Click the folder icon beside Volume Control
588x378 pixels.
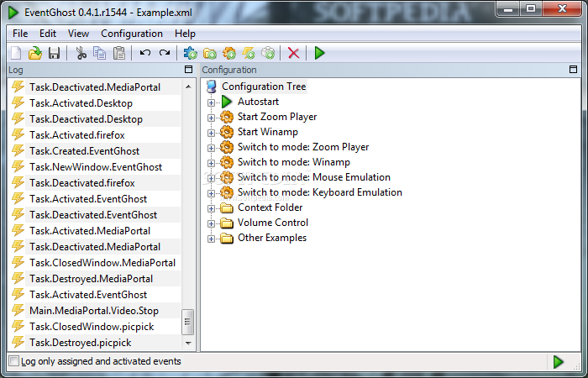click(227, 223)
